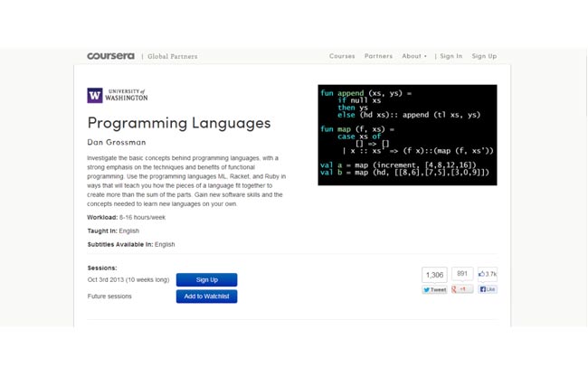The width and height of the screenshot is (588, 367).
Task: Click the Add to Watchlist button
Action: point(206,296)
